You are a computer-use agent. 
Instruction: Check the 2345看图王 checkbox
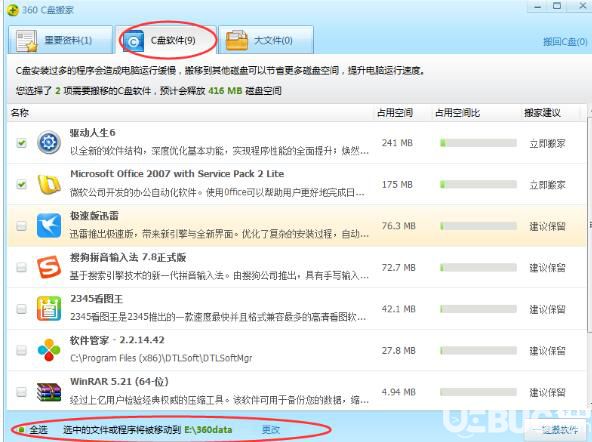click(x=22, y=309)
